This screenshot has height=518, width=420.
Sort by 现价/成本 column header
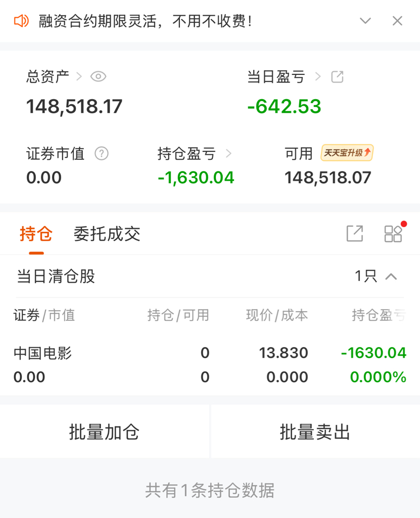(x=277, y=316)
